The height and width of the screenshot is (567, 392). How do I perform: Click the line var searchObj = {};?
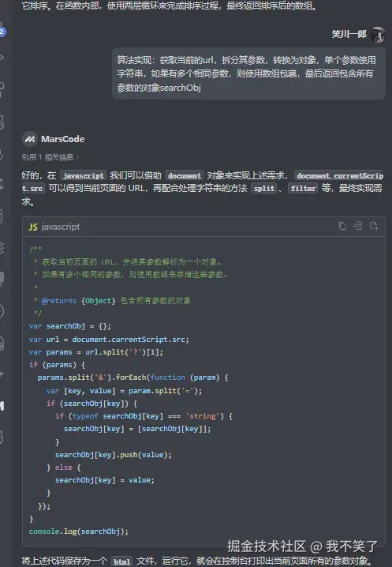point(70,326)
